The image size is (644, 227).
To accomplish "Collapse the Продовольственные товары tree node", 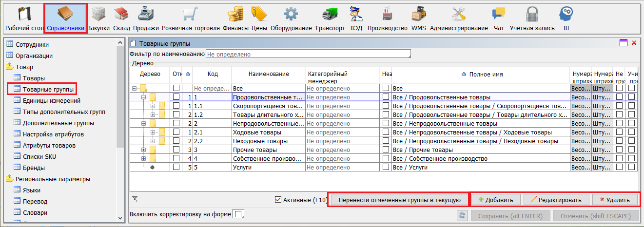I will [x=144, y=97].
